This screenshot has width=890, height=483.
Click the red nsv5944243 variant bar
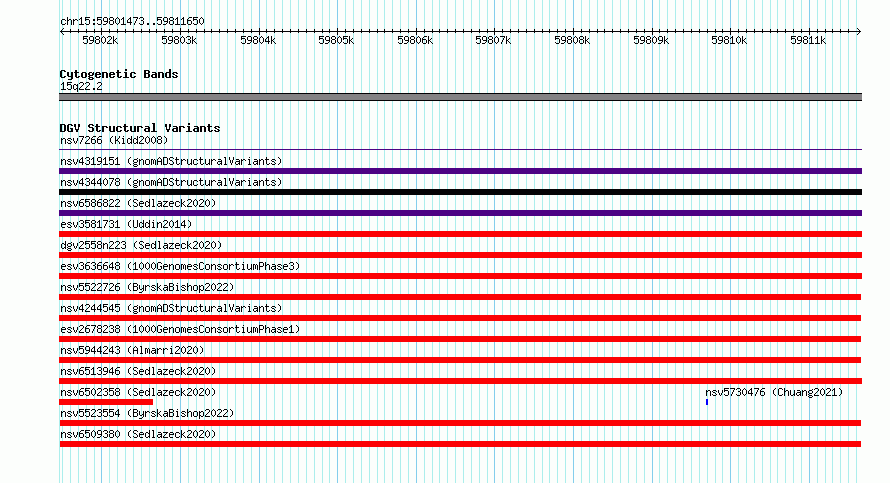coord(460,360)
